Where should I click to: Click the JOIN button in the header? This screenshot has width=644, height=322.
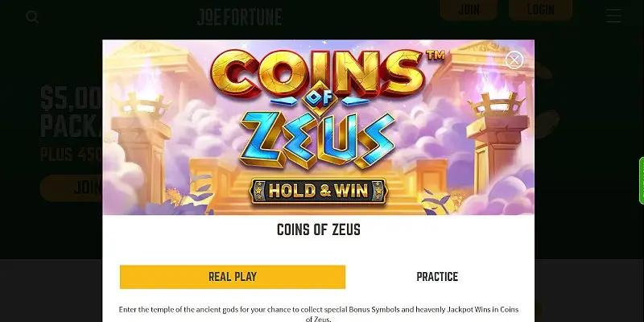click(469, 10)
